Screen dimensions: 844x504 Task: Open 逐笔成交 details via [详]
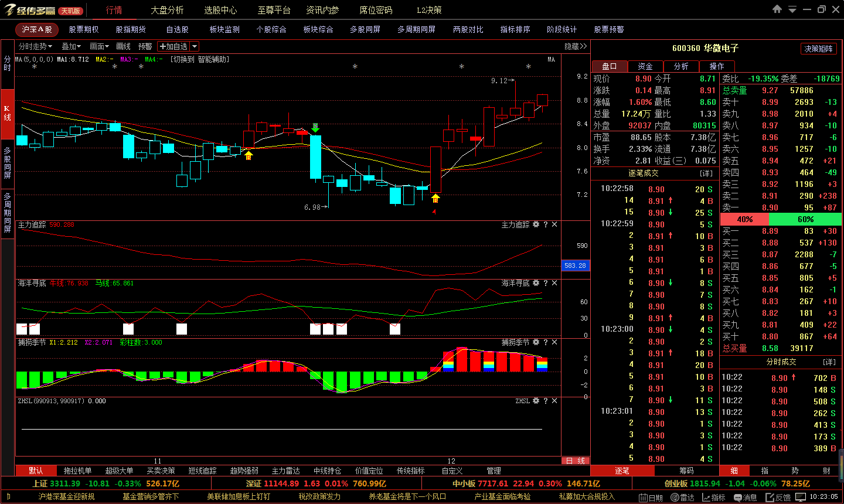[x=706, y=173]
